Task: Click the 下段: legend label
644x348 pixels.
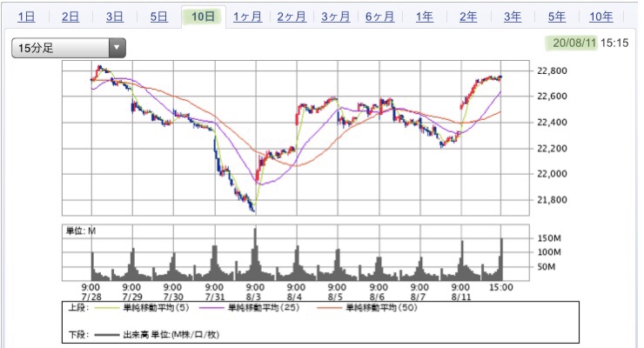Action: click(x=78, y=335)
